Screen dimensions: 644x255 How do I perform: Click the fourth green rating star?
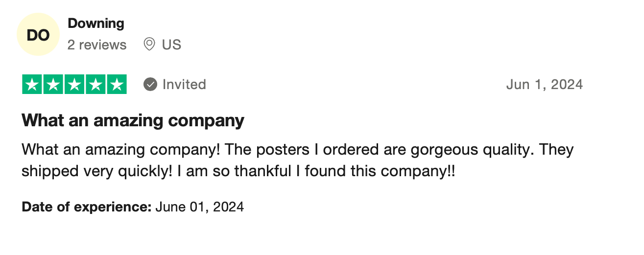click(x=95, y=85)
